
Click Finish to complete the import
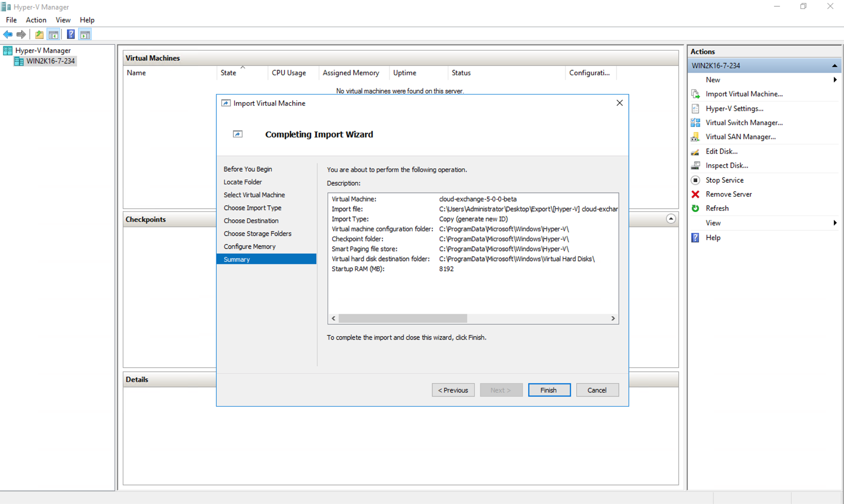coord(549,390)
